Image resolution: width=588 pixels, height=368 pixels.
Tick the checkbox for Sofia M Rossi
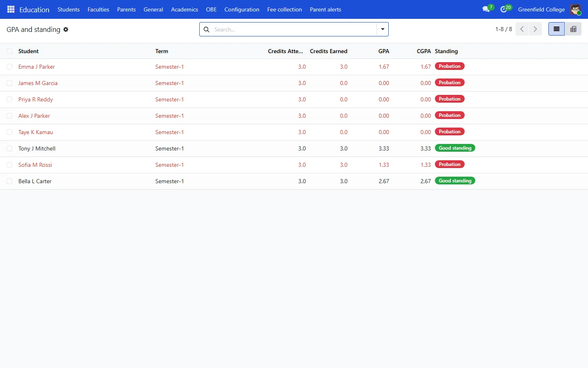[9, 165]
